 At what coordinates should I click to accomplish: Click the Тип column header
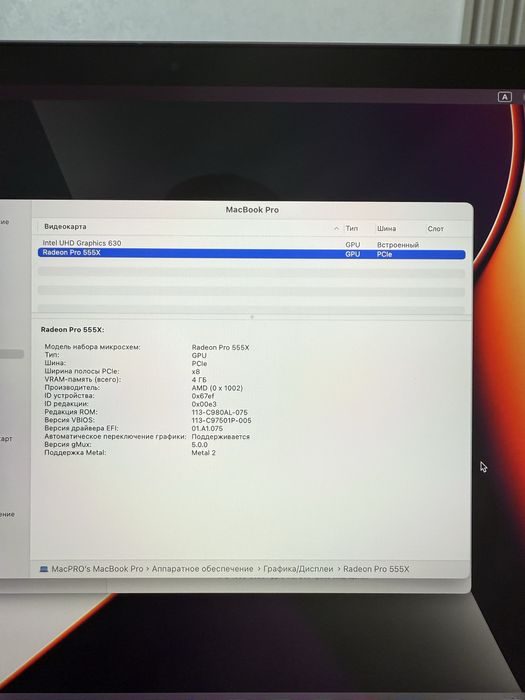pyautogui.click(x=352, y=228)
